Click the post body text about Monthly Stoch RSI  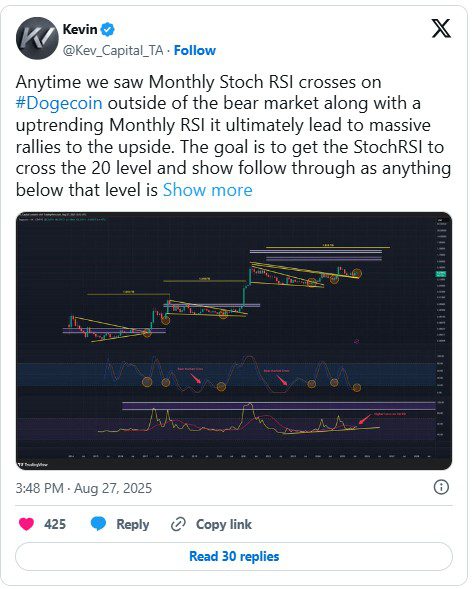(x=233, y=136)
